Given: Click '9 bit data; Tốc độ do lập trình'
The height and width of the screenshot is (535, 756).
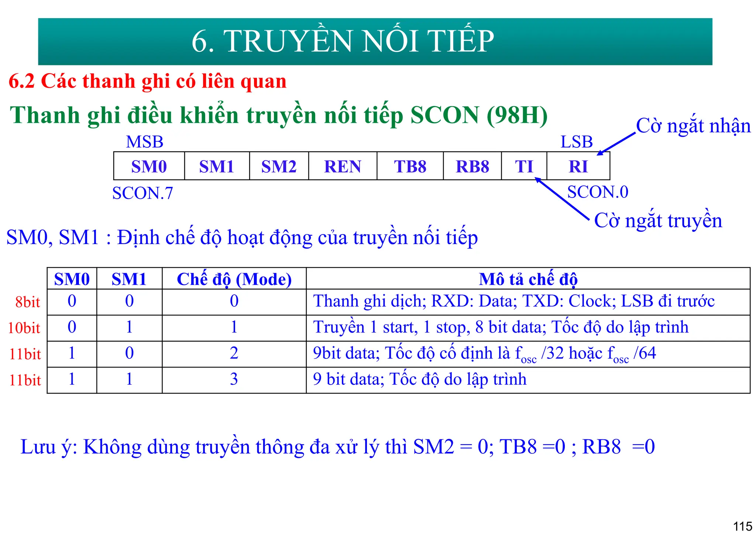Looking at the screenshot, I should (420, 380).
